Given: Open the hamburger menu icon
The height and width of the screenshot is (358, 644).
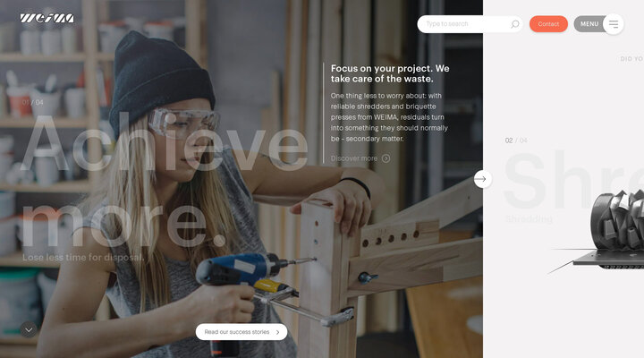Looking at the screenshot, I should [x=614, y=24].
